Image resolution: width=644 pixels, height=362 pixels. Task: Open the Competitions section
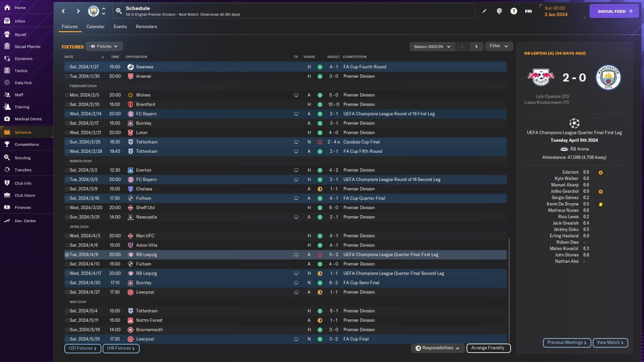(27, 144)
